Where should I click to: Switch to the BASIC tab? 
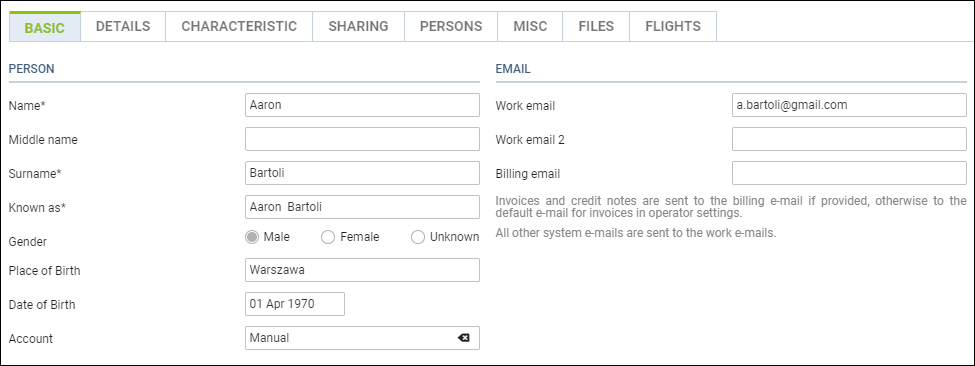tap(45, 27)
